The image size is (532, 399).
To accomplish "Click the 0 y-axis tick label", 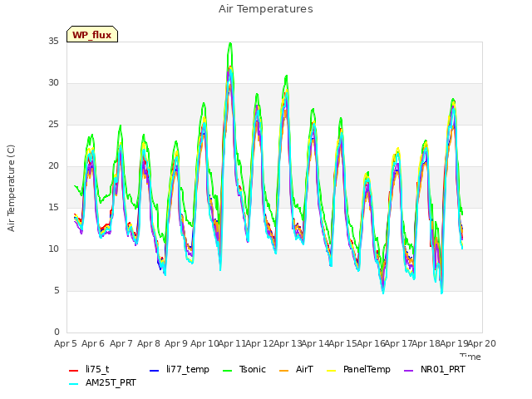I will coord(57,332).
